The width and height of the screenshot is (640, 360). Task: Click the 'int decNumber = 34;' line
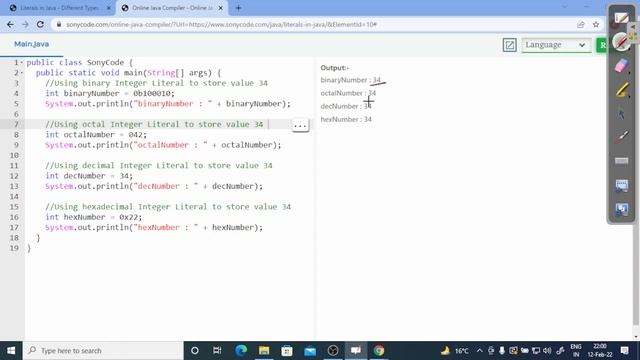pos(89,176)
